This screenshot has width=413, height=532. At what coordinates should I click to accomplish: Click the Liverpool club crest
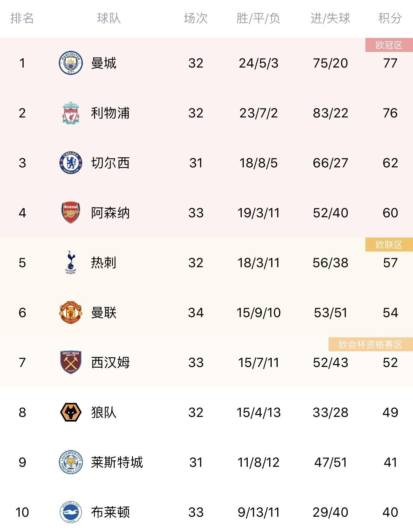click(70, 113)
